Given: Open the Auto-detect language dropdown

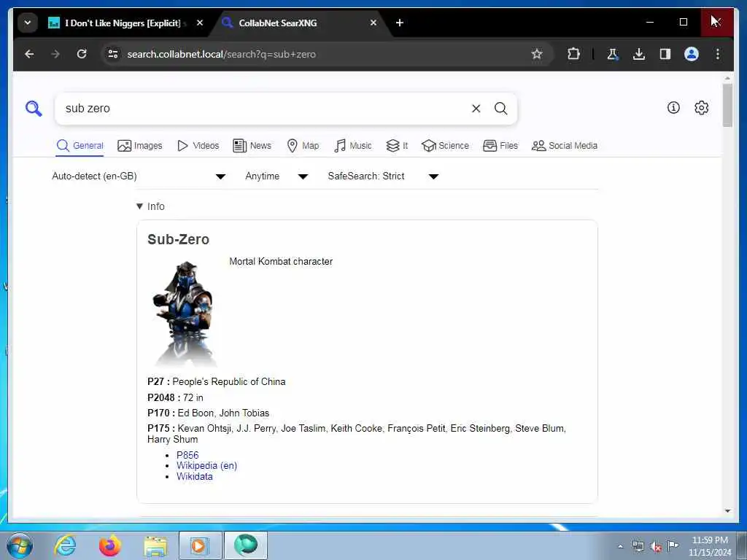Looking at the screenshot, I should [x=139, y=176].
